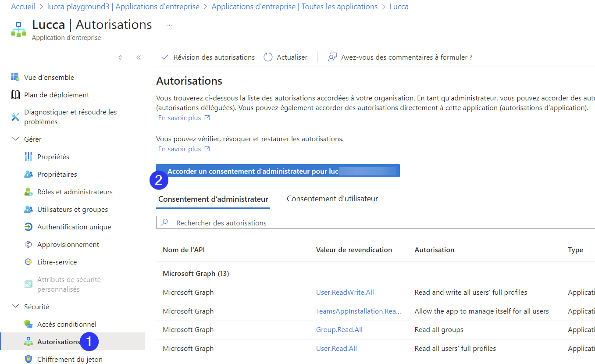Open the User.Read.All claim link

pyautogui.click(x=336, y=348)
